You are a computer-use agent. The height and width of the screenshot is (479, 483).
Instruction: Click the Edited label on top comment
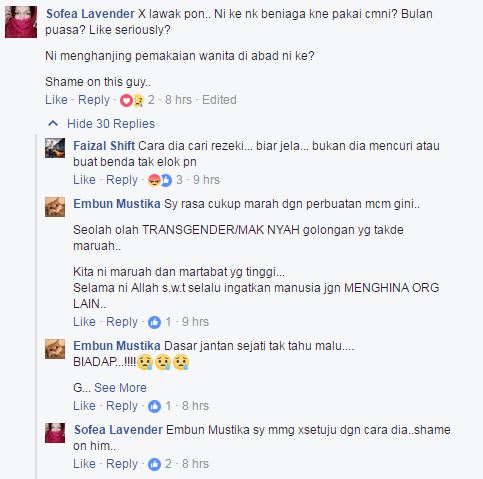[x=219, y=100]
